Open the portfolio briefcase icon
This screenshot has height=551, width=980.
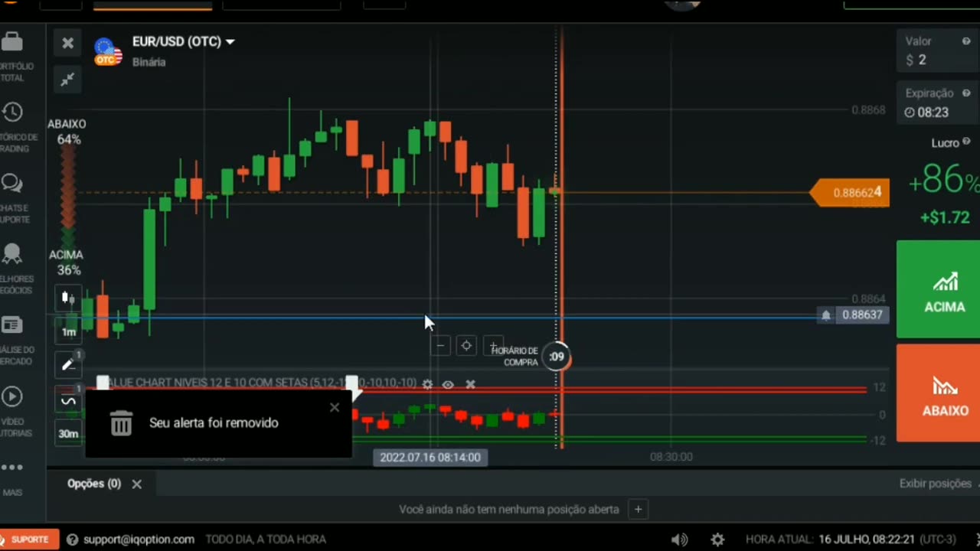[x=12, y=41]
